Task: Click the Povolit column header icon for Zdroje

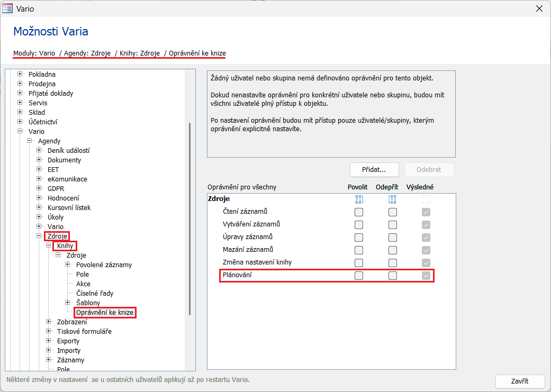Action: click(x=359, y=199)
